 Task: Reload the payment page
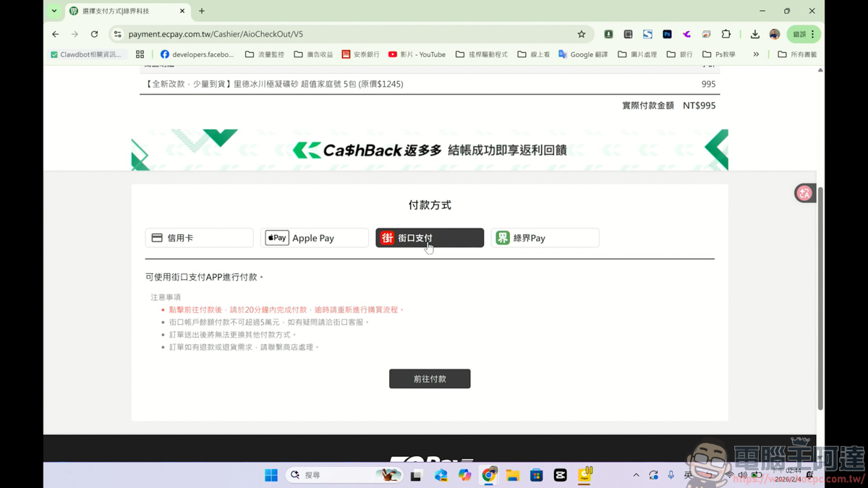(x=94, y=33)
